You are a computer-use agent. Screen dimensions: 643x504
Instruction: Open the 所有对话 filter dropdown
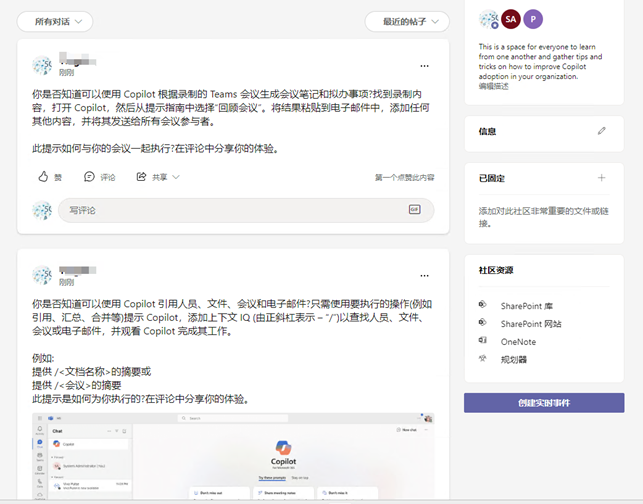tap(55, 22)
